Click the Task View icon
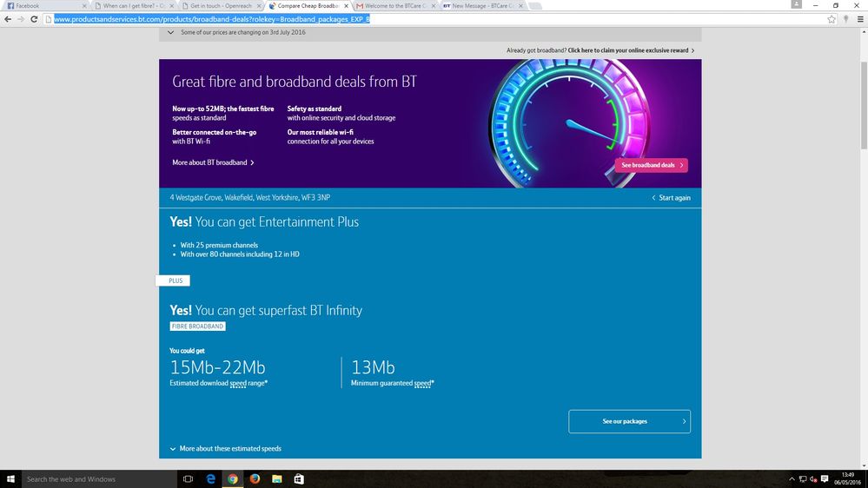Image resolution: width=868 pixels, height=488 pixels. pyautogui.click(x=188, y=478)
